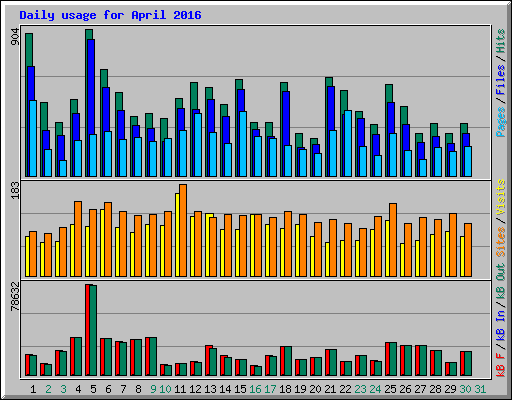Click day 18 on the x-axis
This screenshot has height=400, width=512.
coord(285,389)
